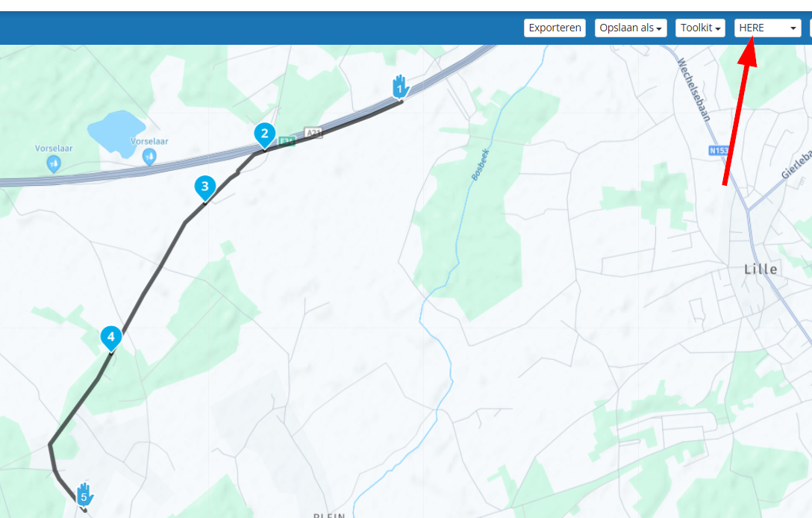Viewport: 812px width, 518px height.
Task: Open the HERE map provider selector
Action: pyautogui.click(x=767, y=28)
